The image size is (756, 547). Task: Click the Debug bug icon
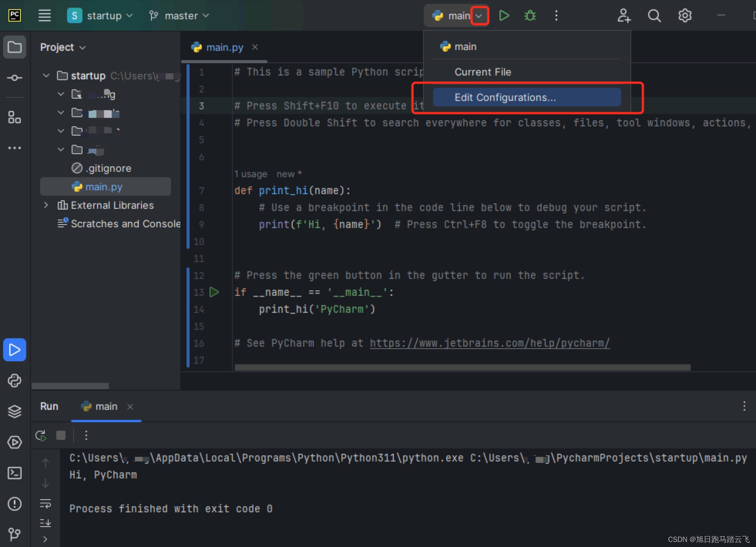click(x=530, y=16)
